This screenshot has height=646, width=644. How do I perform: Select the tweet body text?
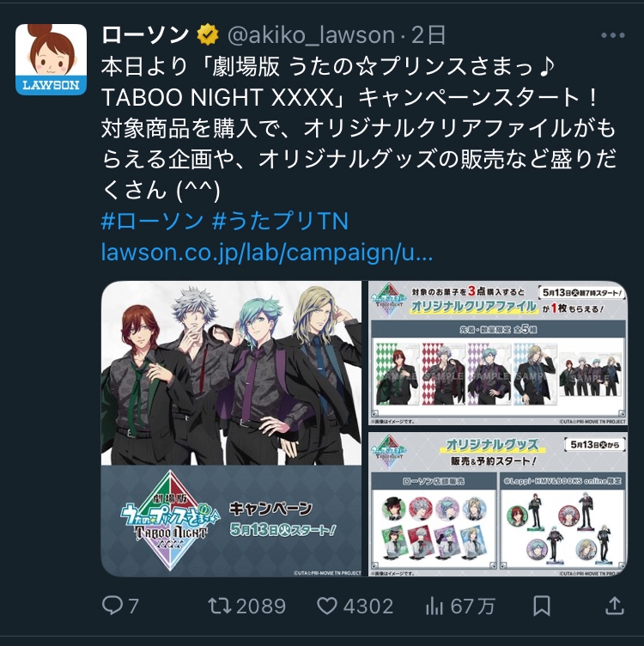click(359, 128)
